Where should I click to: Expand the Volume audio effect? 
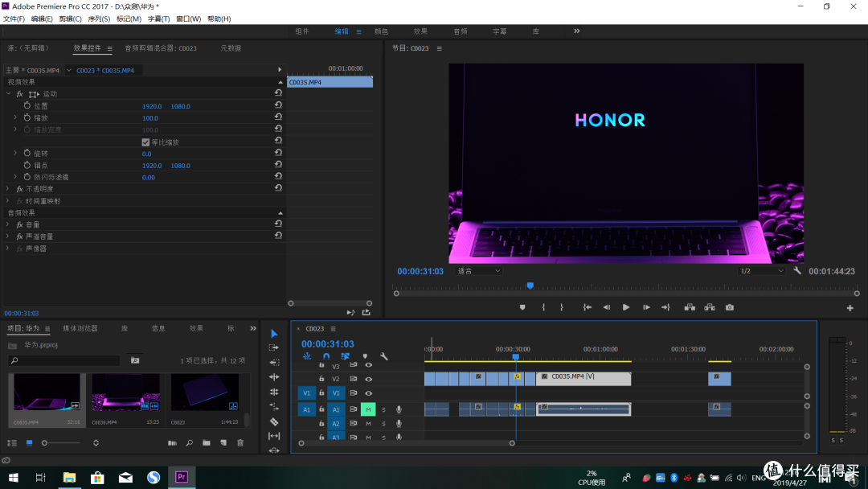tap(8, 224)
